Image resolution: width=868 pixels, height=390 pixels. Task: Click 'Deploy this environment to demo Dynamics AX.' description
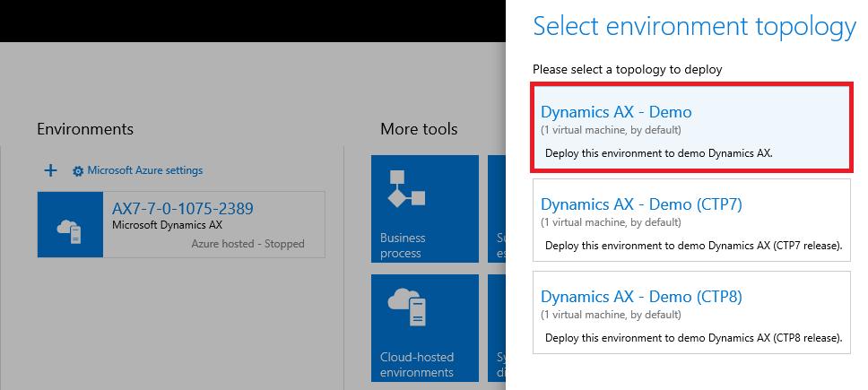click(x=659, y=153)
